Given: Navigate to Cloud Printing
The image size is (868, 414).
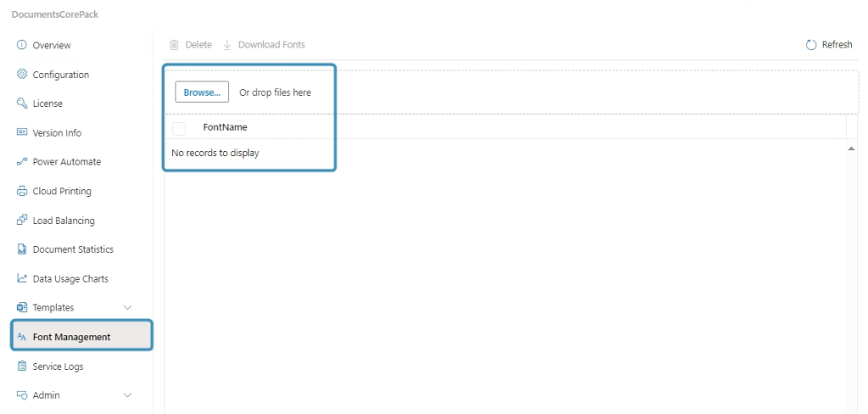Looking at the screenshot, I should [62, 191].
